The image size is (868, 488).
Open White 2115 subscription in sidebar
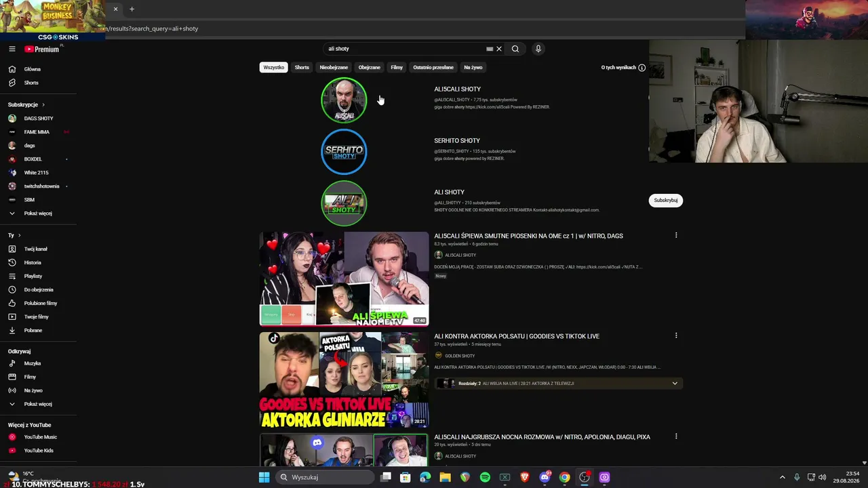click(x=38, y=173)
